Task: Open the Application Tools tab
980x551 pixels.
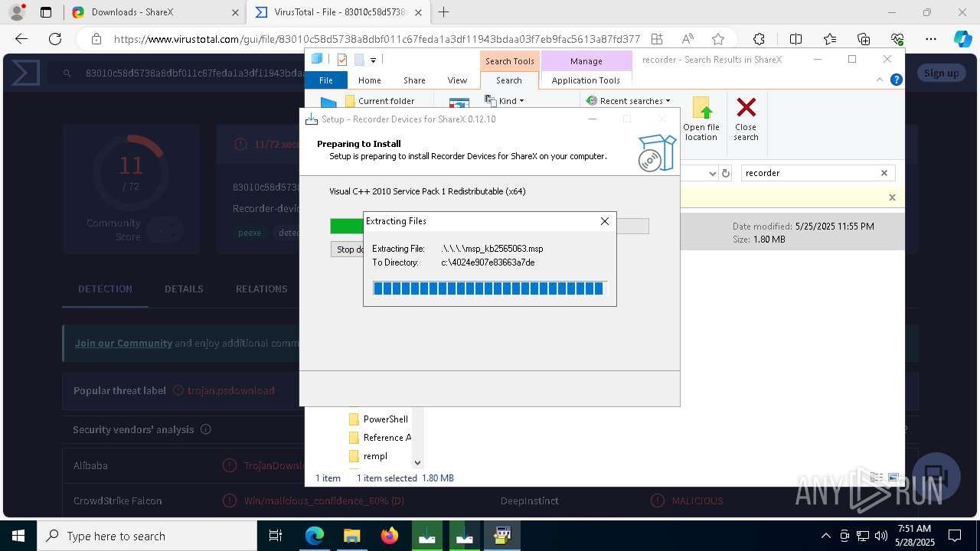Action: pyautogui.click(x=586, y=80)
